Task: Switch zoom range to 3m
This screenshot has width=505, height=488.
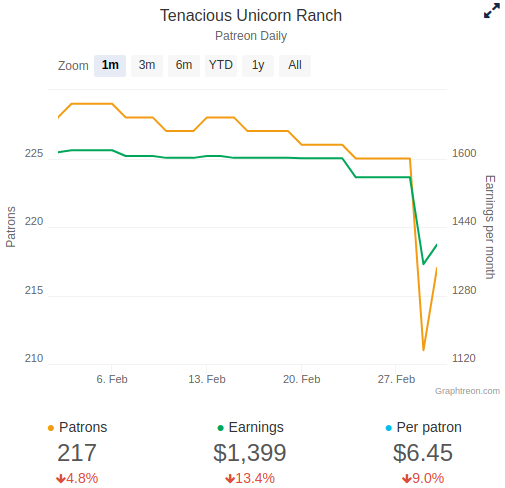Action: tap(147, 66)
